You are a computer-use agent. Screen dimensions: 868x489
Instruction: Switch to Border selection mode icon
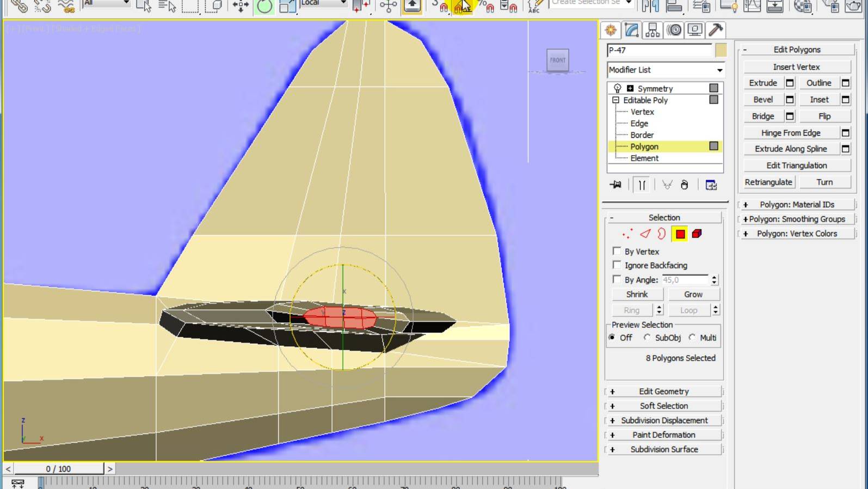pyautogui.click(x=662, y=234)
